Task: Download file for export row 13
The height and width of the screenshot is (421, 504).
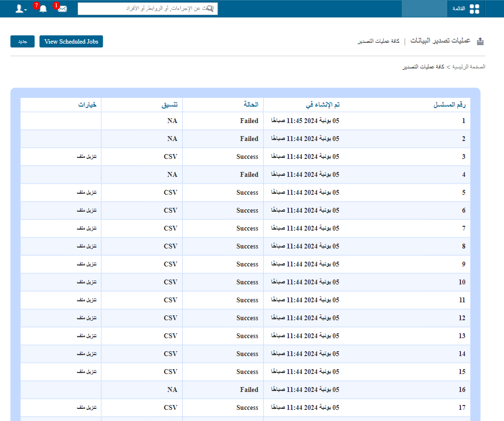Action: 86,336
